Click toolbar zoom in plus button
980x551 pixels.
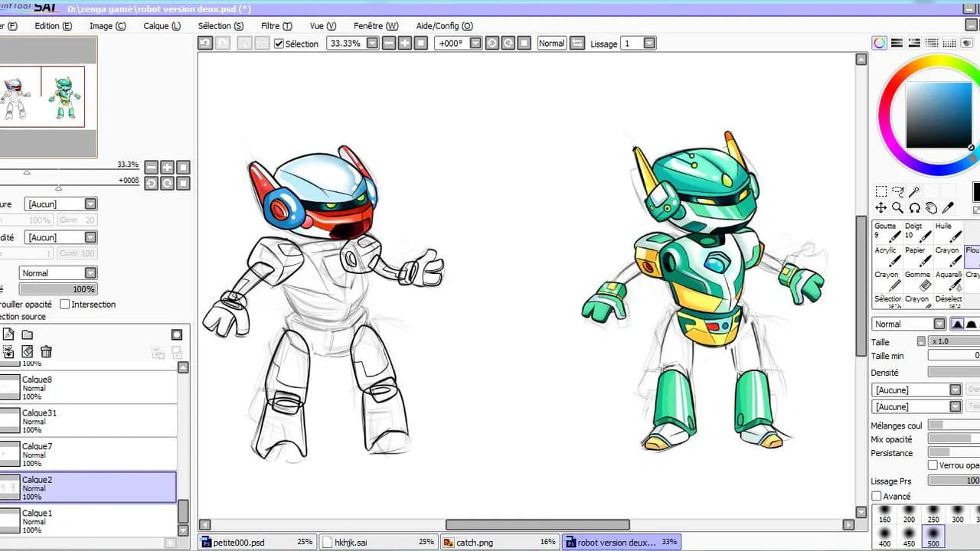405,44
